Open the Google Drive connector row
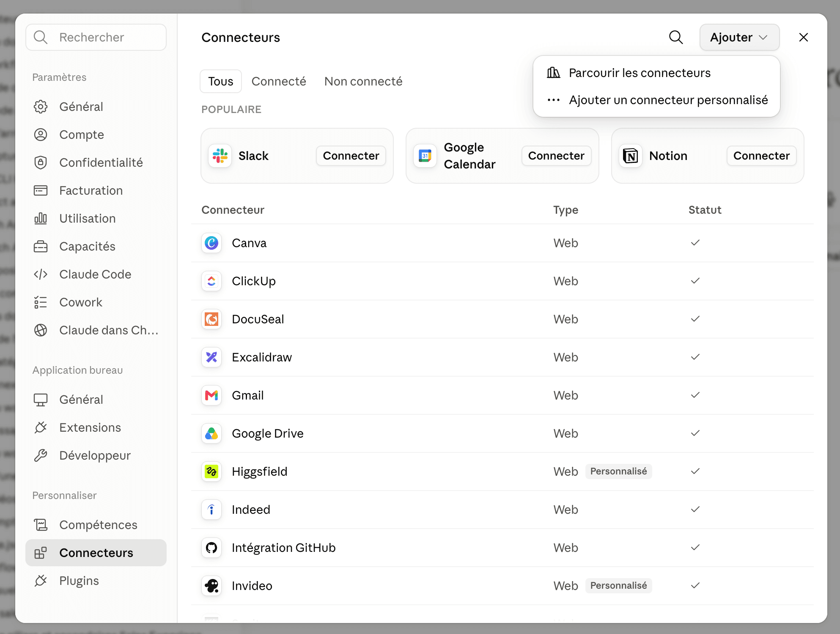Image resolution: width=840 pixels, height=634 pixels. (x=502, y=433)
